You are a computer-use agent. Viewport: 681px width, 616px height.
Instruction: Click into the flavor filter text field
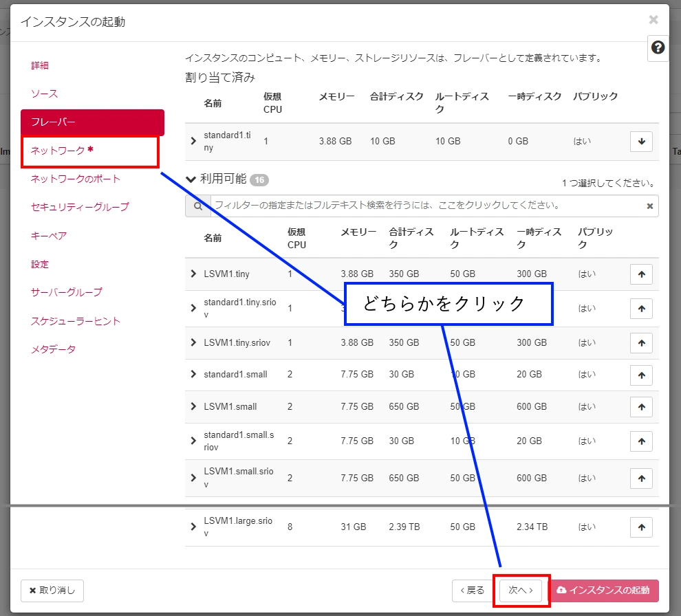tap(426, 206)
